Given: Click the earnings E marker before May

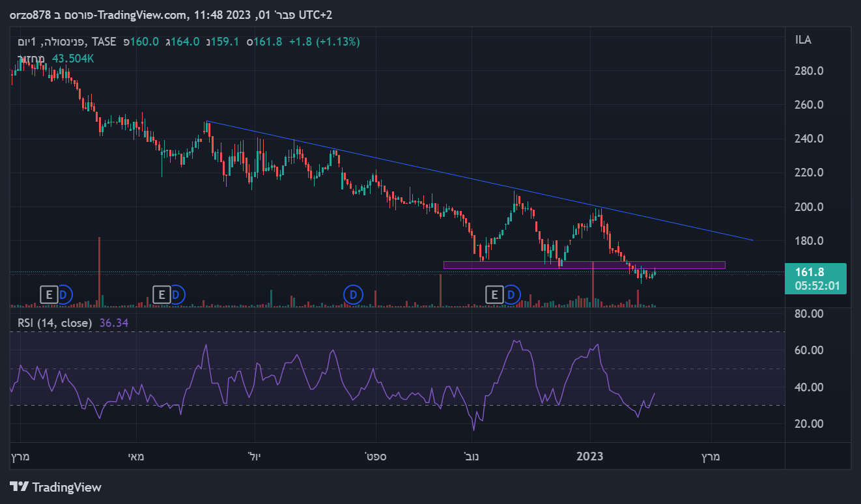Looking at the screenshot, I should [48, 295].
